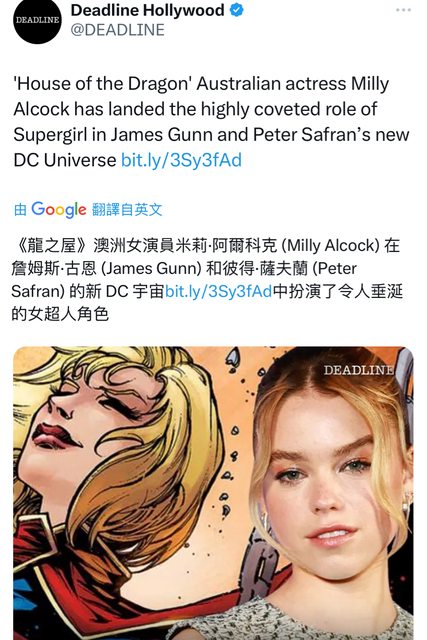Click '(Milly Alcock)' in the Chinese translation

pos(331,246)
